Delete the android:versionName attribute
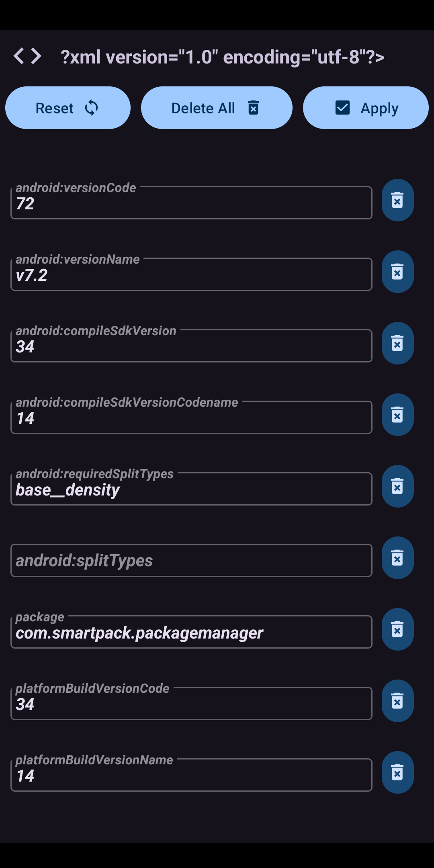Screen dimensions: 434x868 point(397,272)
